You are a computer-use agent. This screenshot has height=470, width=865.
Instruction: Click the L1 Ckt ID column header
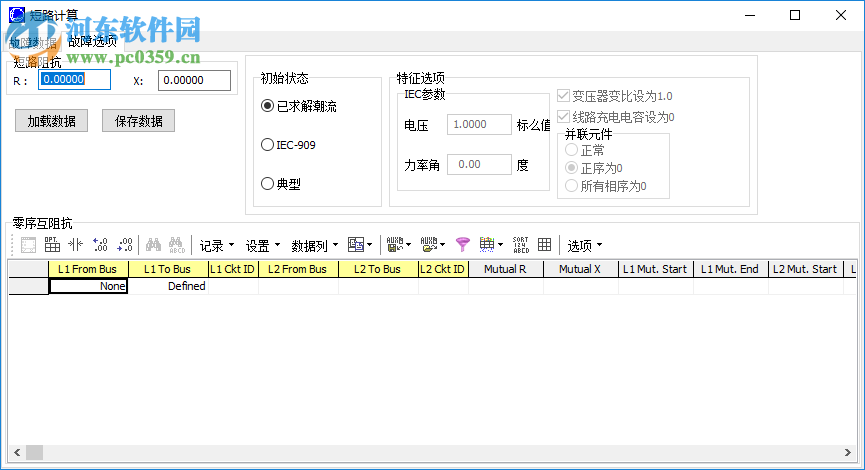[233, 269]
